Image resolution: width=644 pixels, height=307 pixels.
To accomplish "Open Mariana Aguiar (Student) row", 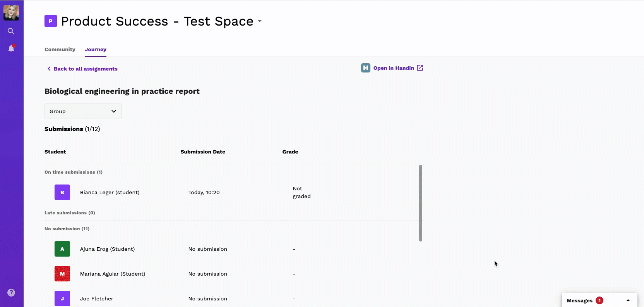I will pos(234,274).
